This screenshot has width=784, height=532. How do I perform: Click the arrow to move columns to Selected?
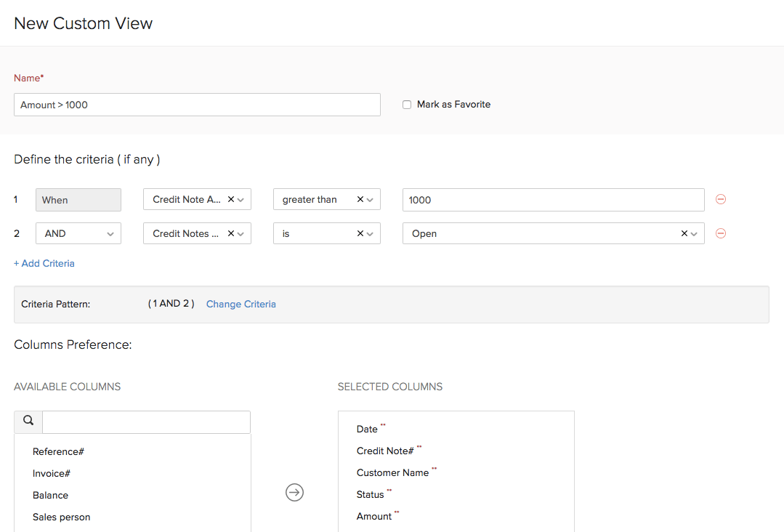coord(294,492)
